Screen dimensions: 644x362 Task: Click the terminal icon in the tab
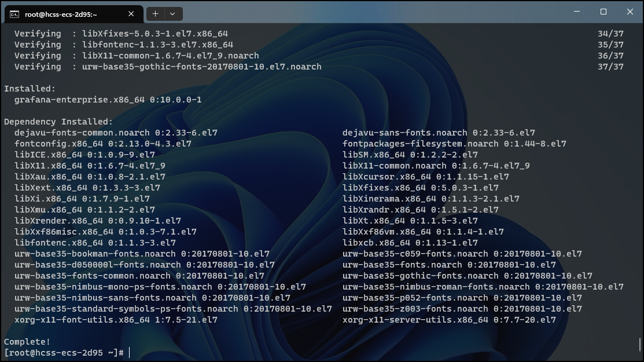click(x=14, y=14)
